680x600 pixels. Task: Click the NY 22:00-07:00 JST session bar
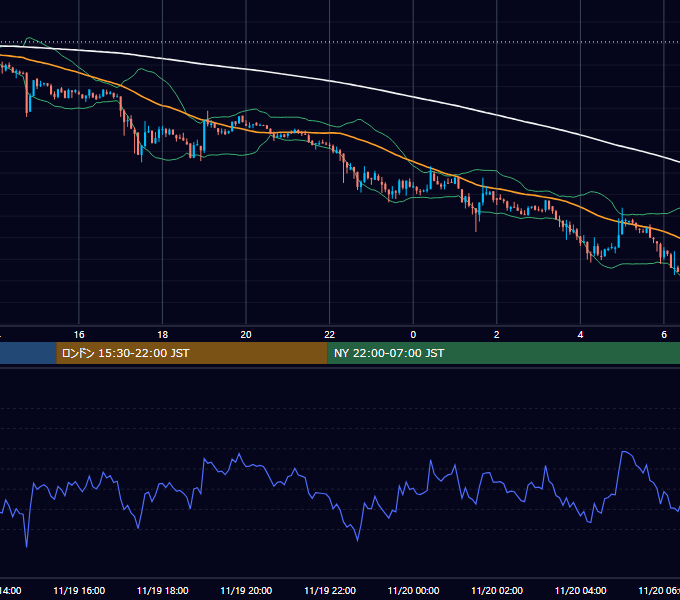(503, 353)
